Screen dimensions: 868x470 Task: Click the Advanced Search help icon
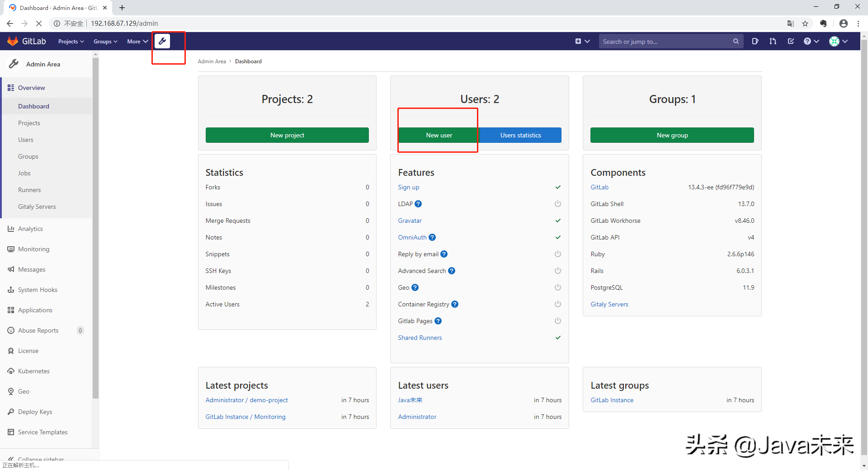(452, 271)
